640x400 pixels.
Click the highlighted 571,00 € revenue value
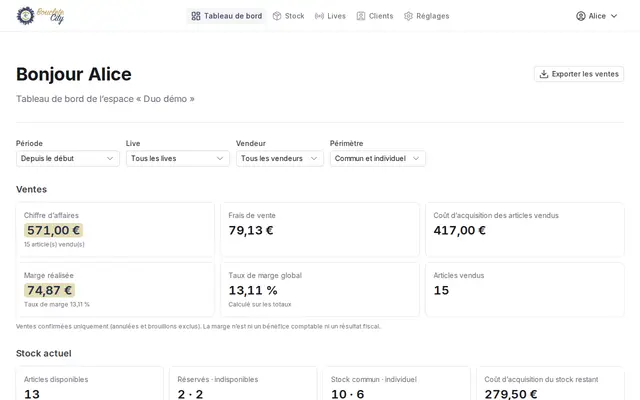point(53,230)
